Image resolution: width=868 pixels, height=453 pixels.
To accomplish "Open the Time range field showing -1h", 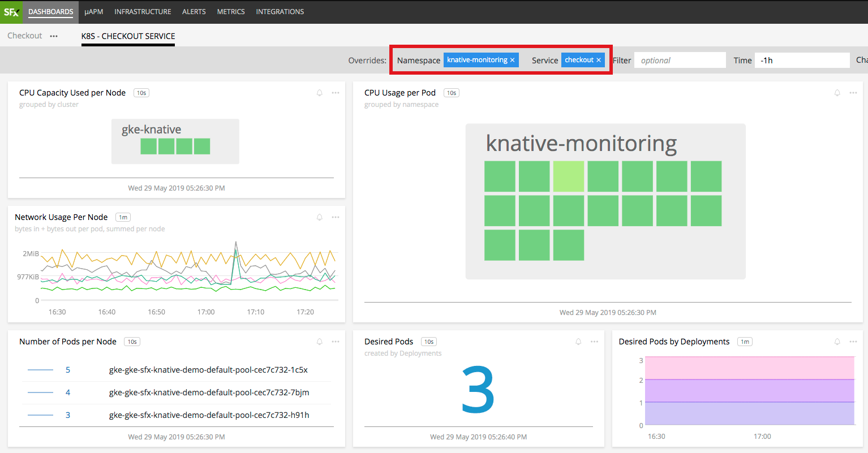I will pos(802,61).
